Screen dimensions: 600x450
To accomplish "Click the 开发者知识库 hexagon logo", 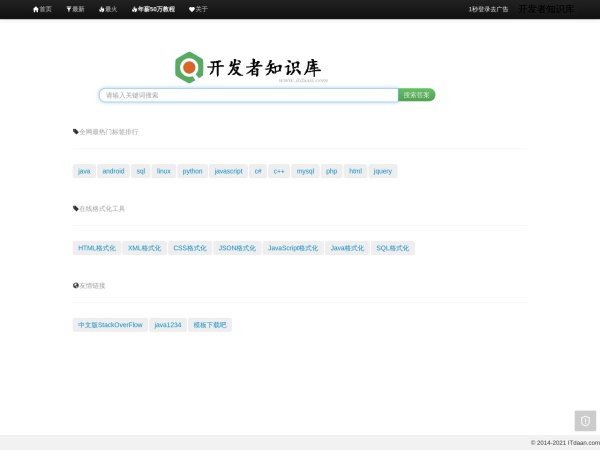I will [x=189, y=68].
